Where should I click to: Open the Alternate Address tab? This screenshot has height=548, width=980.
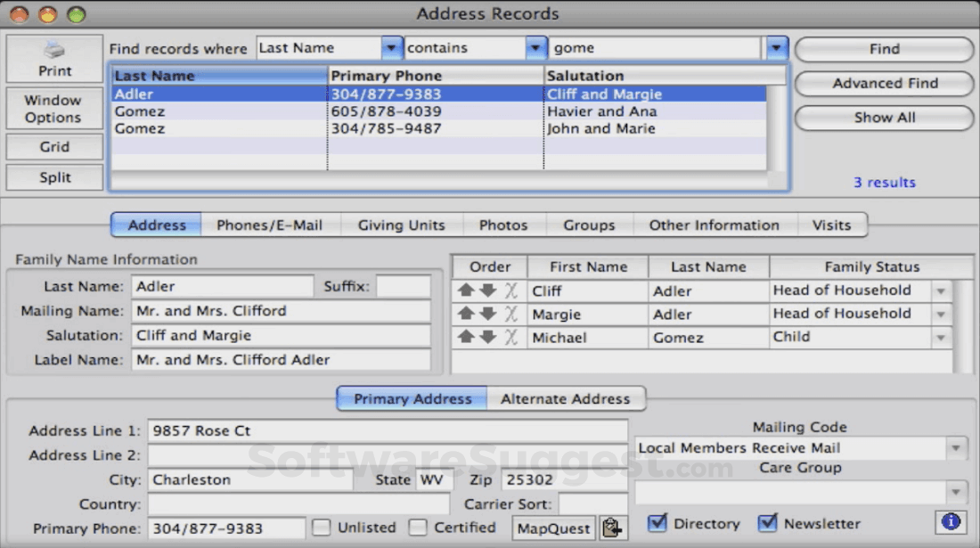coord(565,398)
